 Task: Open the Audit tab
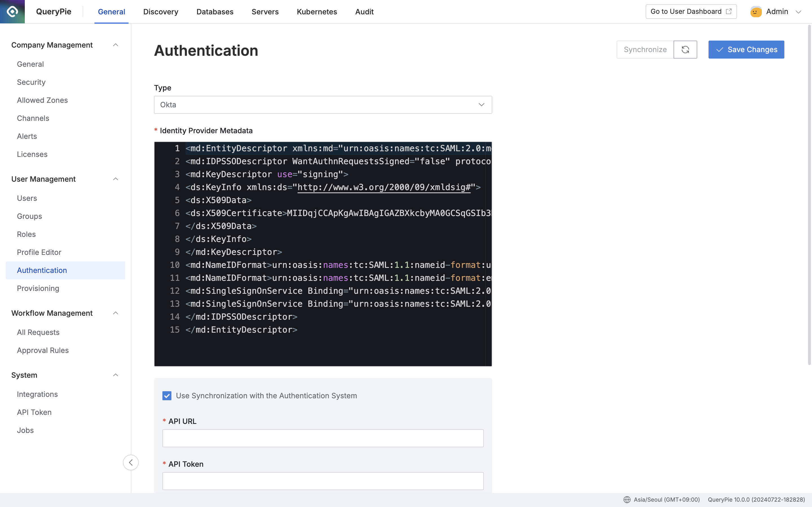click(x=364, y=12)
